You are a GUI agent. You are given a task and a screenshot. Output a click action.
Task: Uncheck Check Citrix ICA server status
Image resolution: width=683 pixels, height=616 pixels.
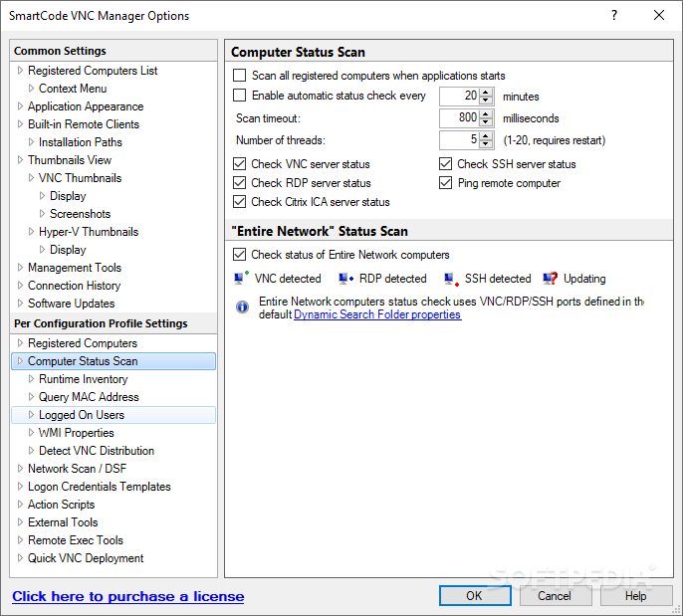click(239, 202)
